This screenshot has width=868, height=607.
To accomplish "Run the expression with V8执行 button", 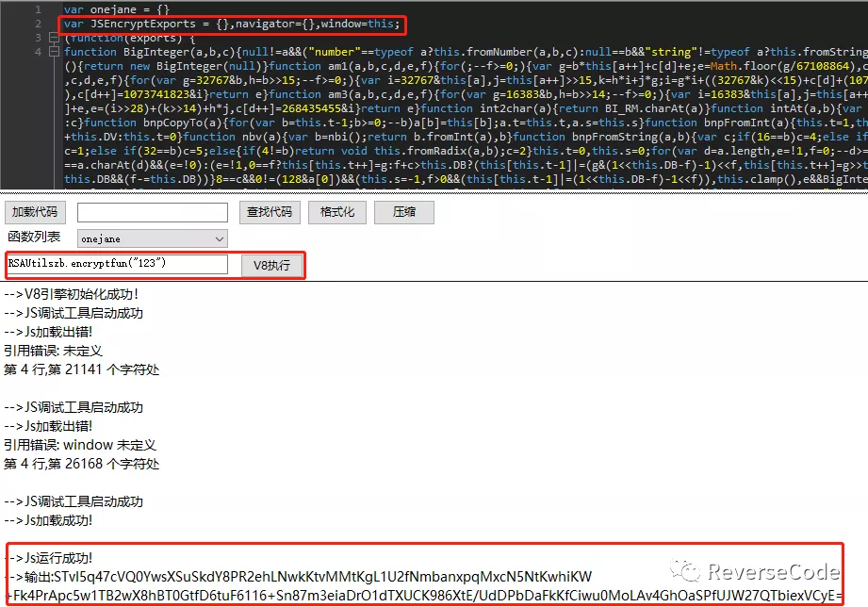I will (271, 265).
